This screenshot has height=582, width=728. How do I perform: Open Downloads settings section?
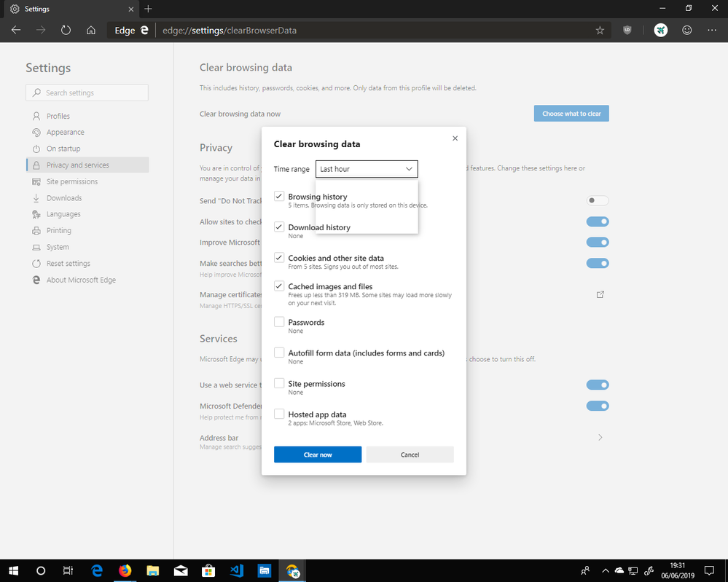[x=87, y=197]
